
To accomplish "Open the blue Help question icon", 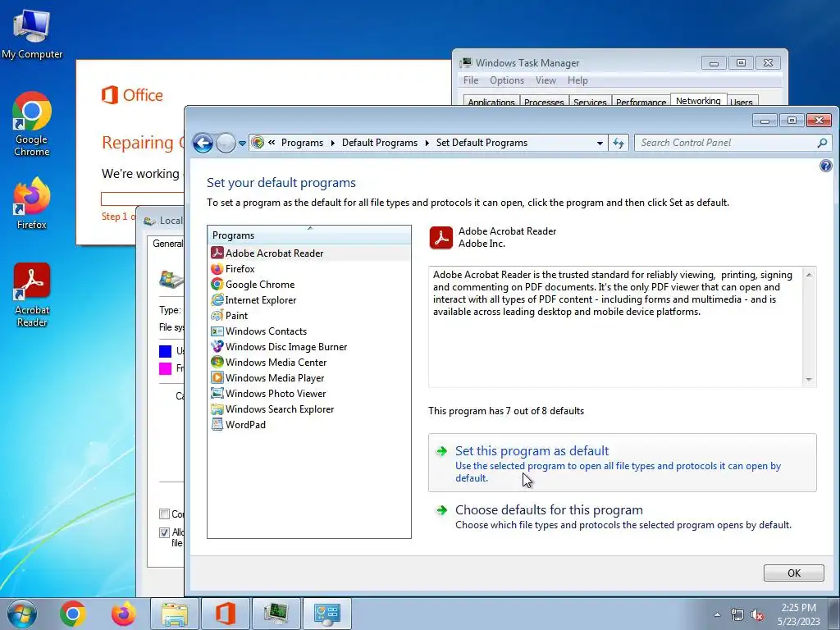I will (x=825, y=166).
